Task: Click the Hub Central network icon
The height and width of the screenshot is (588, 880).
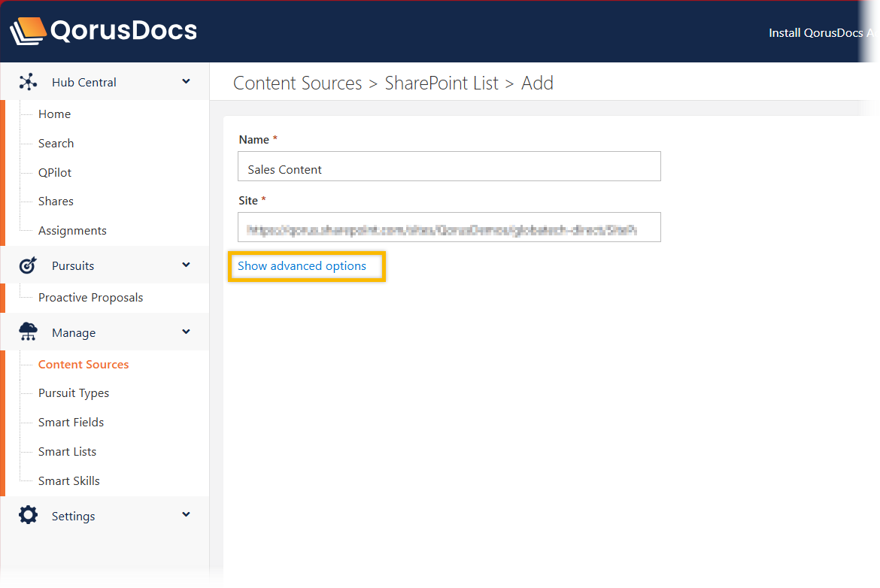Action: tap(28, 82)
